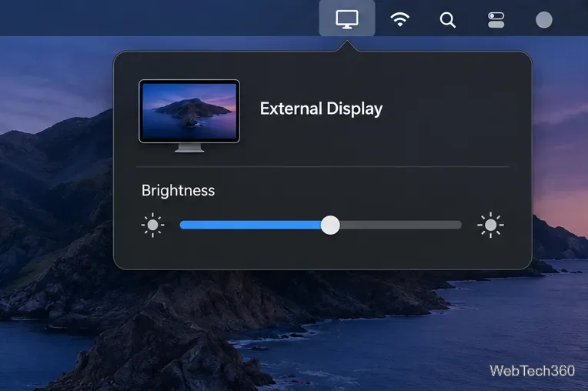Click the brightness slider knob

pyautogui.click(x=330, y=225)
